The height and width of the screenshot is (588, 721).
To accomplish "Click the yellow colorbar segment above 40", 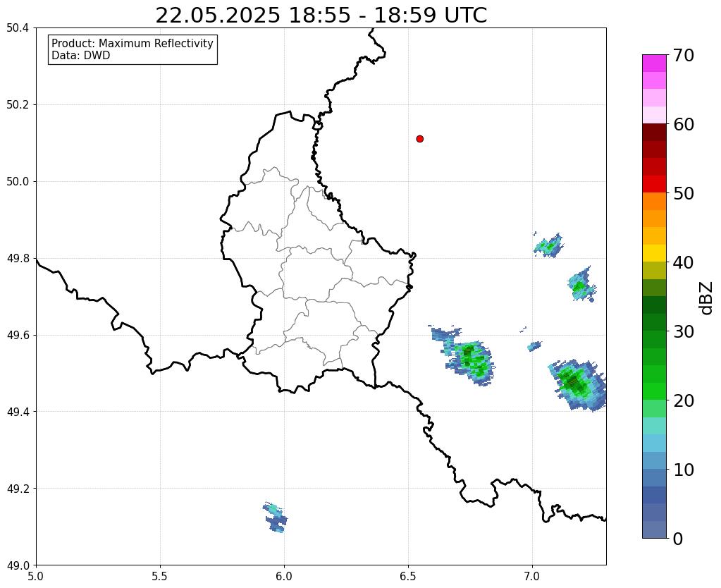I will click(654, 252).
